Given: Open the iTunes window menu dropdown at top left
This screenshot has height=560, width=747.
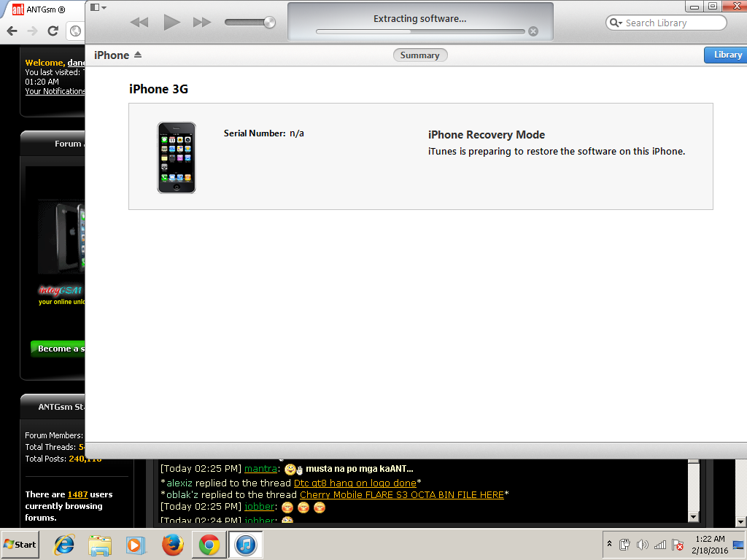Looking at the screenshot, I should [98, 7].
